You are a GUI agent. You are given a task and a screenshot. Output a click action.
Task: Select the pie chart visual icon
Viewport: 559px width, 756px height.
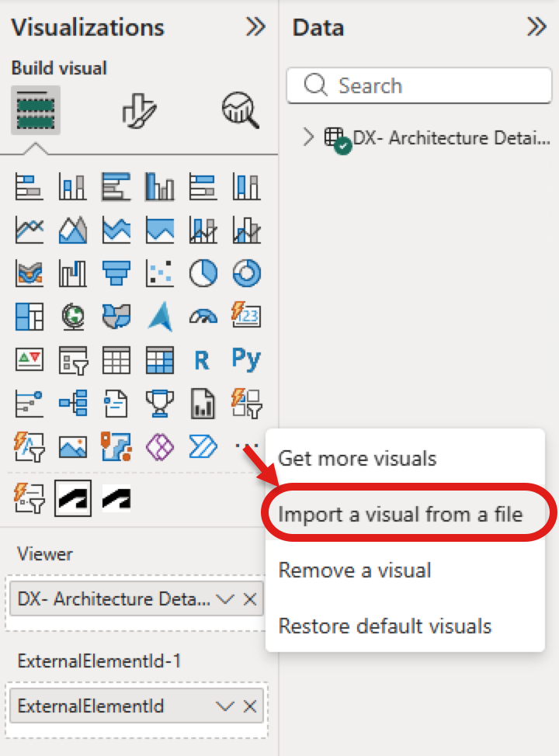203,273
